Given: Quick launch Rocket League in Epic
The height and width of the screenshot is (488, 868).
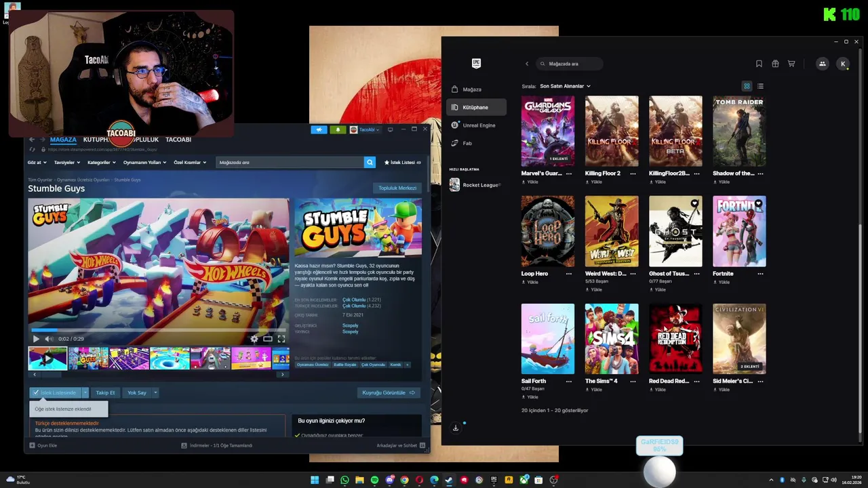Looking at the screenshot, I should 475,185.
